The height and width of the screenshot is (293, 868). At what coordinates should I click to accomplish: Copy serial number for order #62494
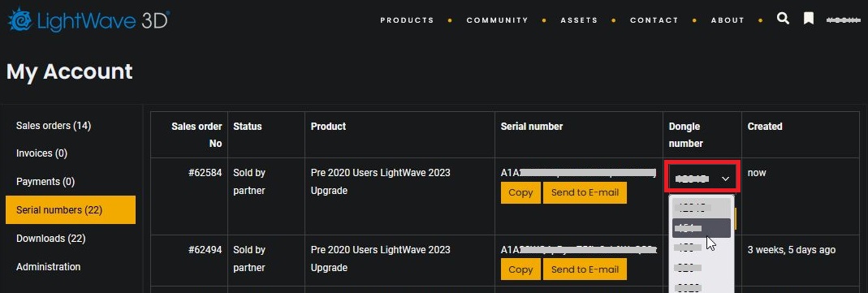[520, 269]
